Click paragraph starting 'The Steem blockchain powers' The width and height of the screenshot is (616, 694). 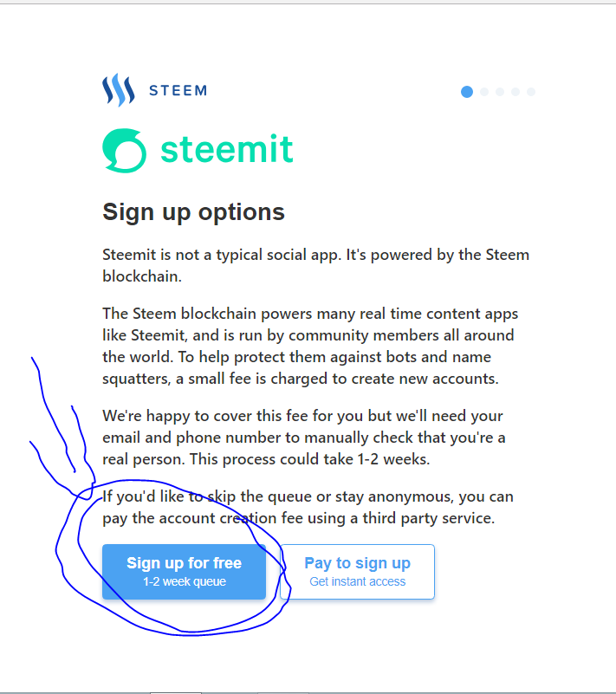click(x=310, y=346)
